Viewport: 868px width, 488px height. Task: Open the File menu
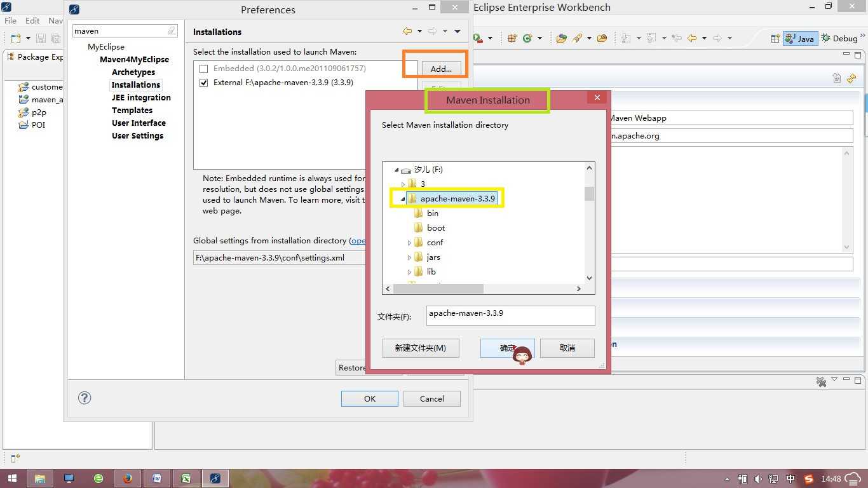coord(11,20)
